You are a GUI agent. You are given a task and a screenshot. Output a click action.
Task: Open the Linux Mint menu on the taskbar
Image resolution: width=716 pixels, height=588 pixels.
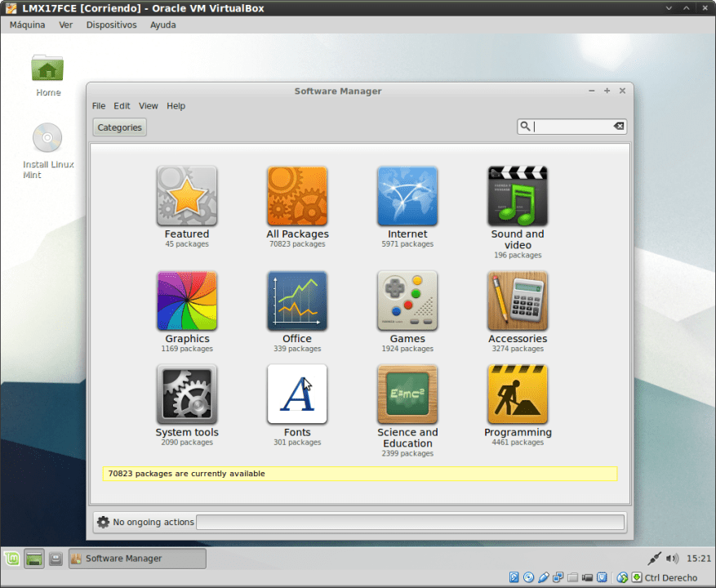coord(11,558)
